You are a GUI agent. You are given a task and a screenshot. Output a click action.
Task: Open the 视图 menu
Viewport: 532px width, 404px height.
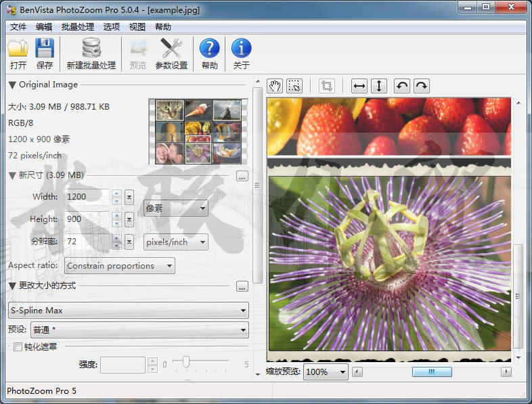pyautogui.click(x=137, y=27)
